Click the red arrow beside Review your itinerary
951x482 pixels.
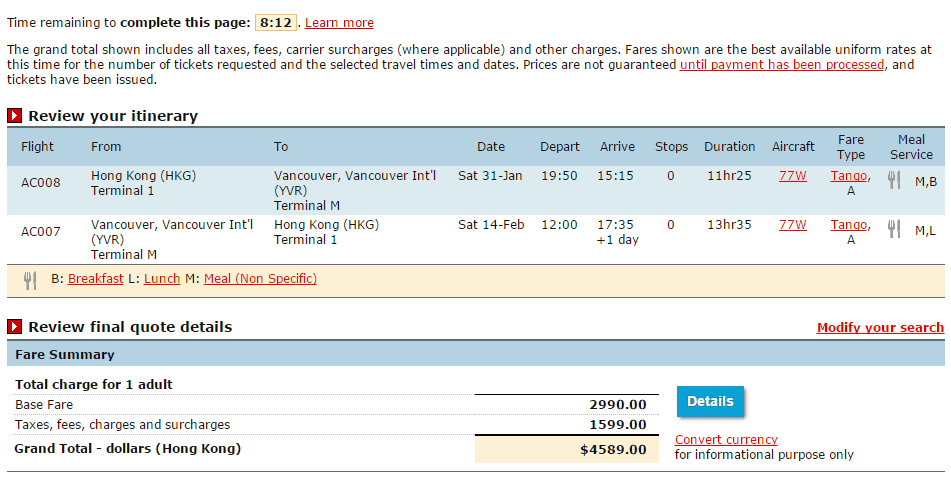point(15,116)
